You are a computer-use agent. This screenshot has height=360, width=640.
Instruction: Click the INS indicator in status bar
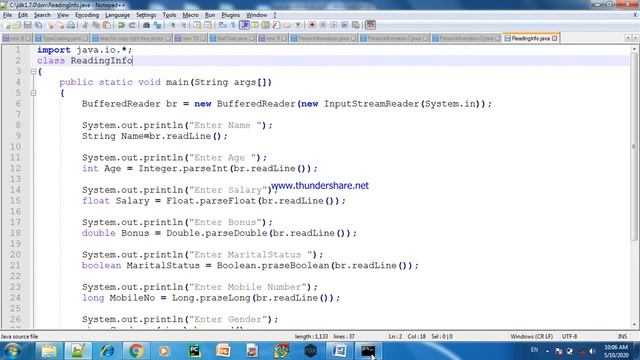(622, 337)
